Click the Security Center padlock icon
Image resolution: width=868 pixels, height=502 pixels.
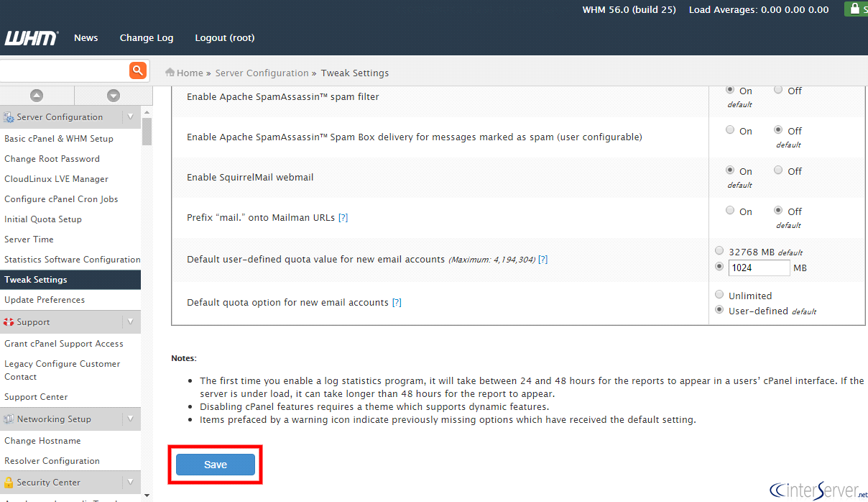(9, 483)
